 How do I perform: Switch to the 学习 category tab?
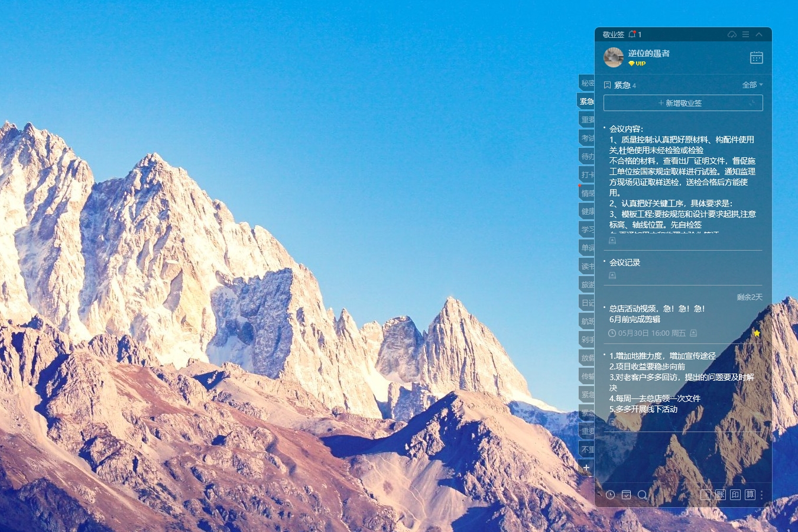pos(586,230)
